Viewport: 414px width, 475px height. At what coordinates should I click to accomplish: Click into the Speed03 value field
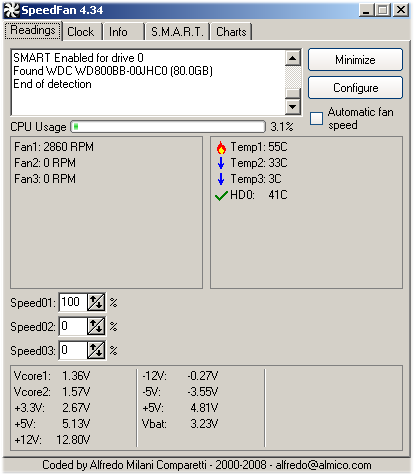pos(73,350)
